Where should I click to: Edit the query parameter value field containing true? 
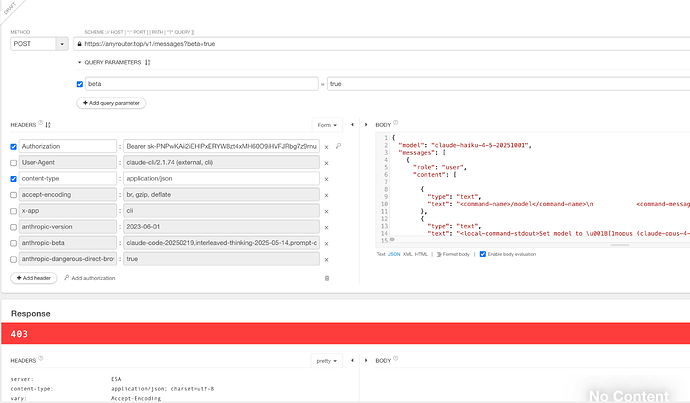pyautogui.click(x=508, y=84)
